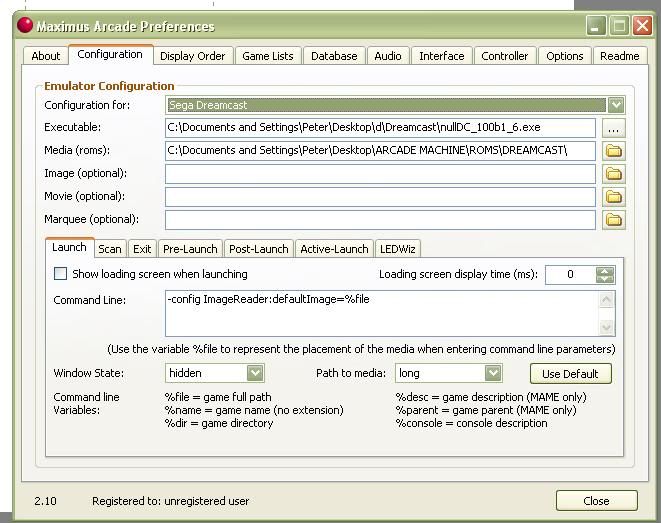Click in the Image (optional) field
661x523 pixels.
point(380,174)
